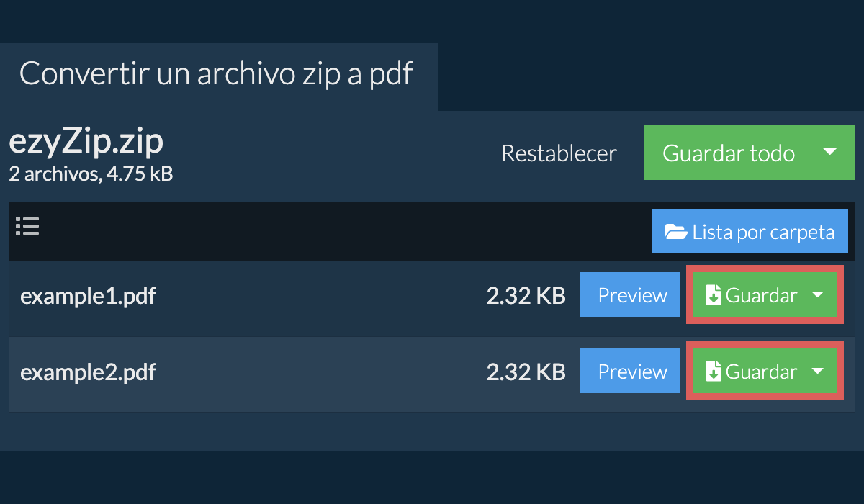Click the 2 archivos, 4.75 kB label

tap(89, 174)
